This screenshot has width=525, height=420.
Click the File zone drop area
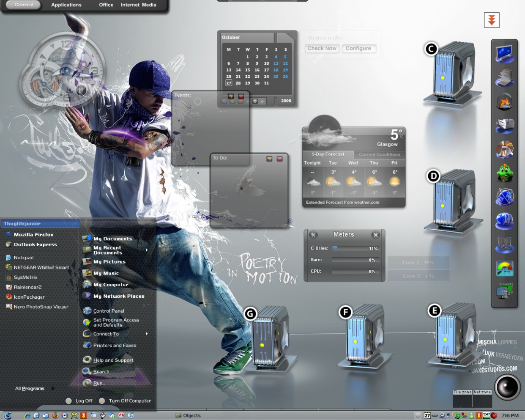pyautogui.click(x=462, y=398)
